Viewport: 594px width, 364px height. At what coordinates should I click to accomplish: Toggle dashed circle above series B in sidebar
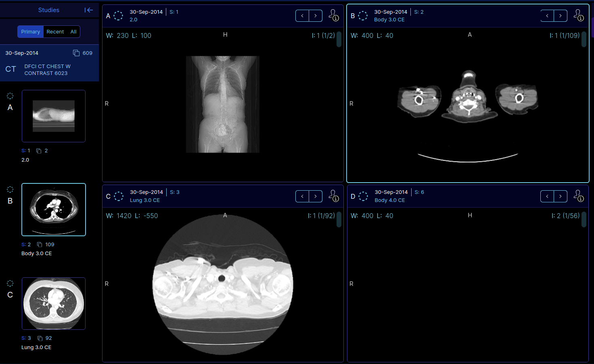tap(10, 189)
